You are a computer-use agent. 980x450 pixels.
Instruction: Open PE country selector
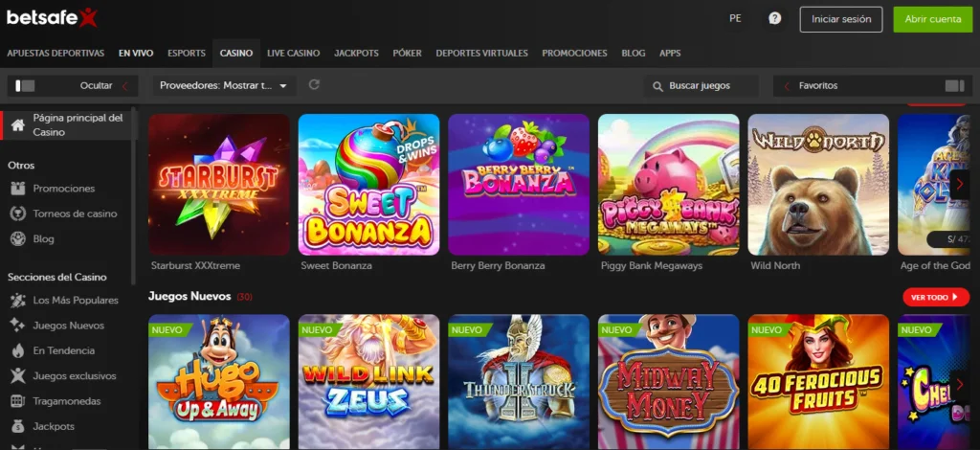tap(735, 19)
